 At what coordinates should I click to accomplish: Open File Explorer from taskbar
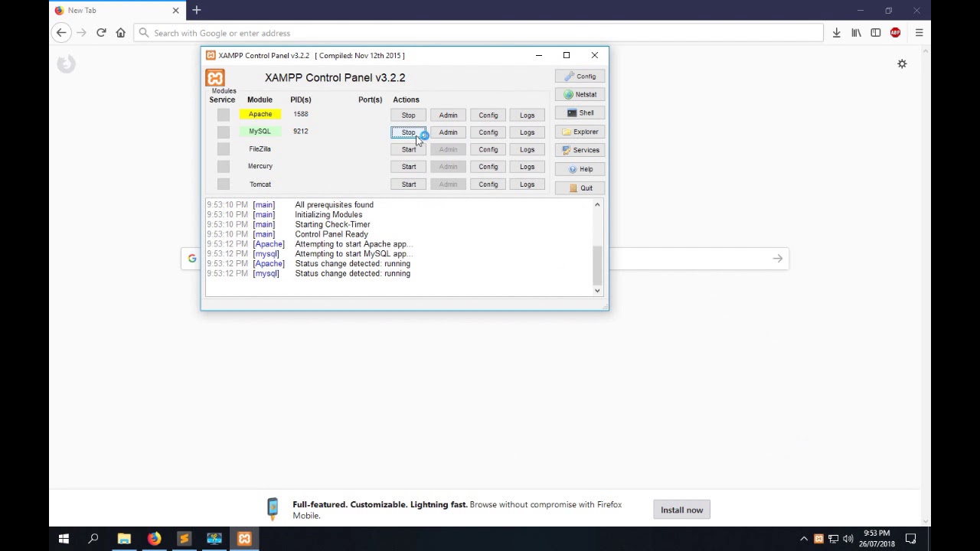click(124, 539)
